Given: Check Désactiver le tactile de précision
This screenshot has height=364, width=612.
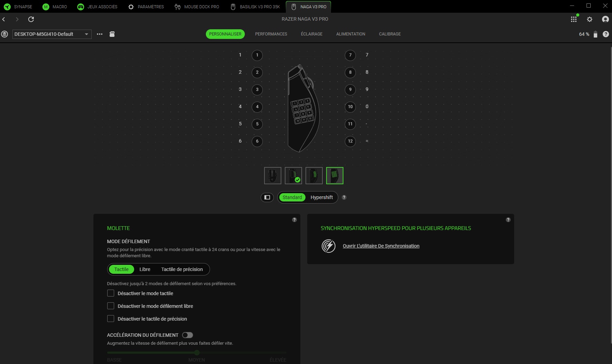Looking at the screenshot, I should click(111, 319).
